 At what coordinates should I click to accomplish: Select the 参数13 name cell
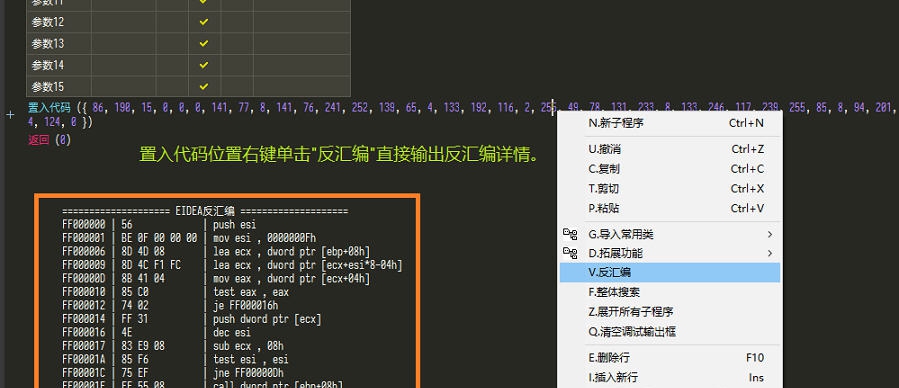[x=58, y=44]
